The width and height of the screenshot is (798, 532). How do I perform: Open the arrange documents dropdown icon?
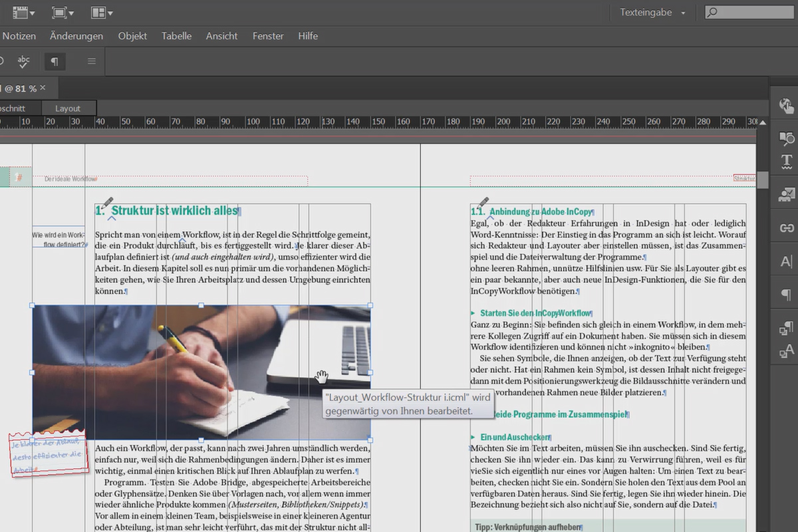click(101, 12)
